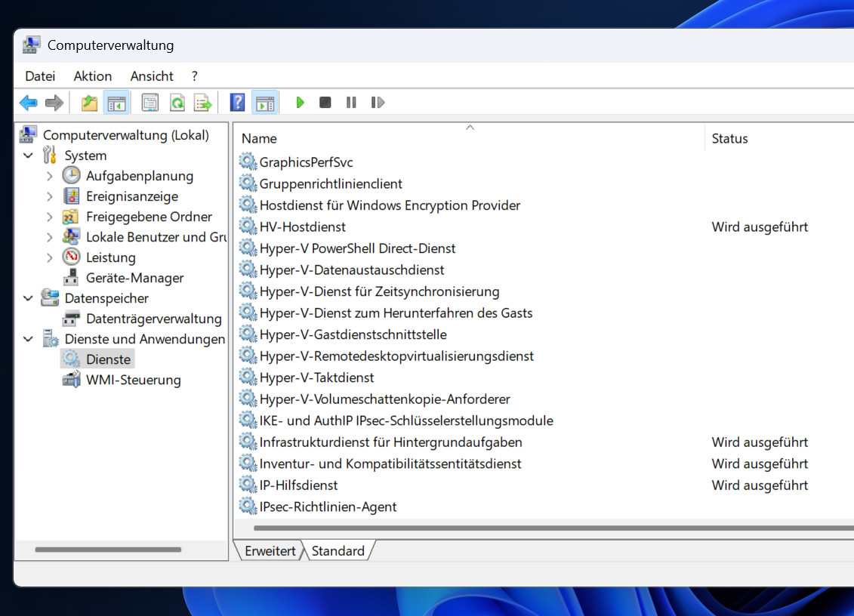Click gear icon beside HV-Hostdienst
The height and width of the screenshot is (616, 854).
tap(248, 226)
